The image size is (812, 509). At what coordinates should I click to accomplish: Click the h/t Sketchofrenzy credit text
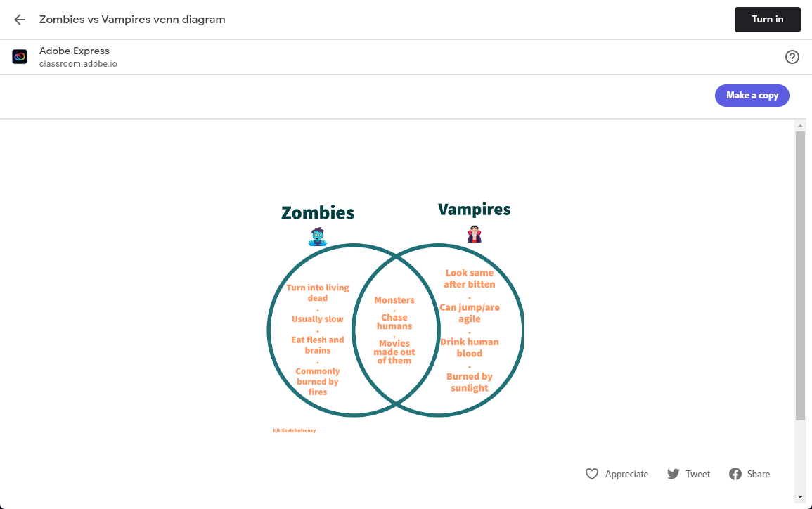coord(294,430)
